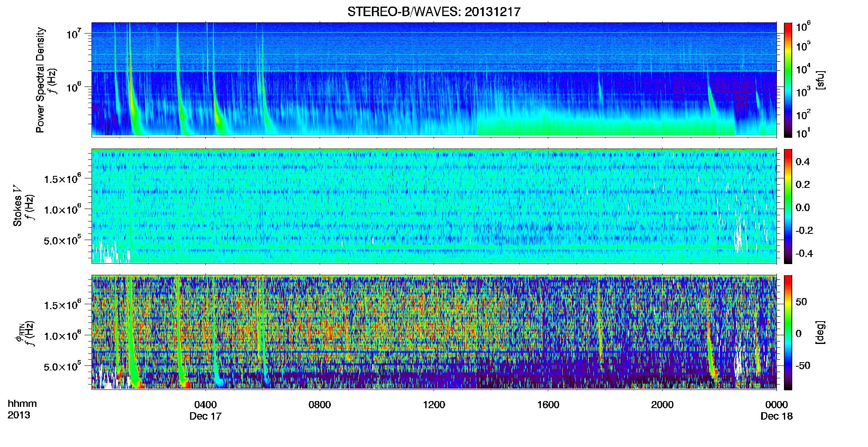Click the [sfu] colorbar unit label
The image size is (868, 447).
(x=820, y=80)
